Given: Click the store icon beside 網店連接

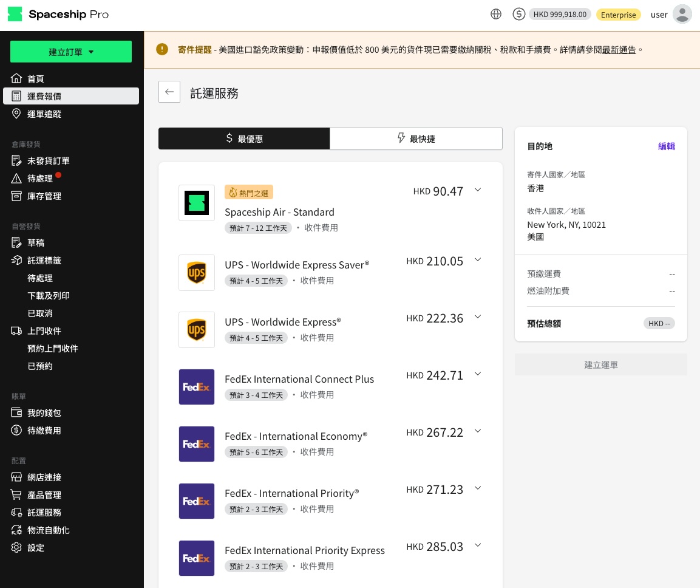Looking at the screenshot, I should pos(16,477).
